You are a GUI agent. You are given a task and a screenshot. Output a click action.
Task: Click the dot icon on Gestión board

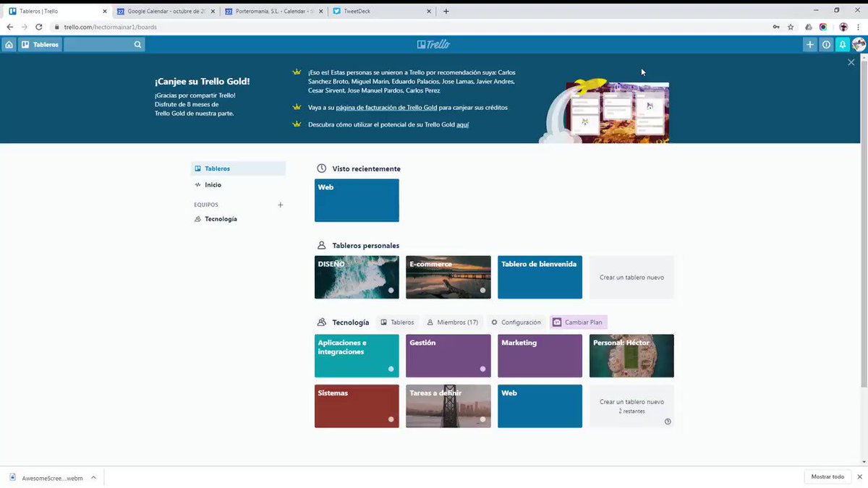[x=482, y=369]
